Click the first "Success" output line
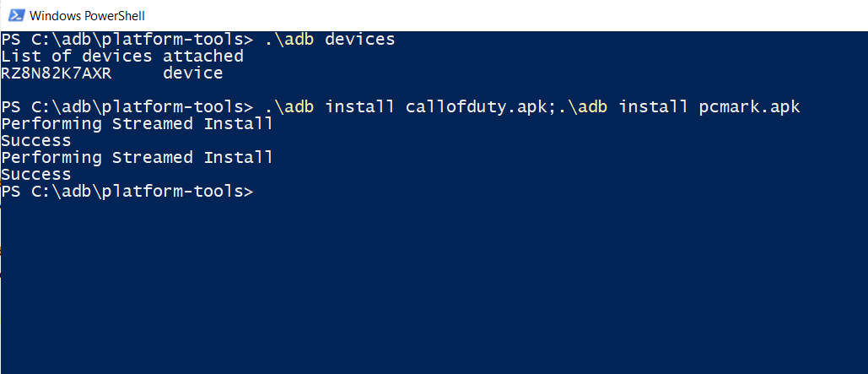The height and width of the screenshot is (374, 868). (x=36, y=141)
